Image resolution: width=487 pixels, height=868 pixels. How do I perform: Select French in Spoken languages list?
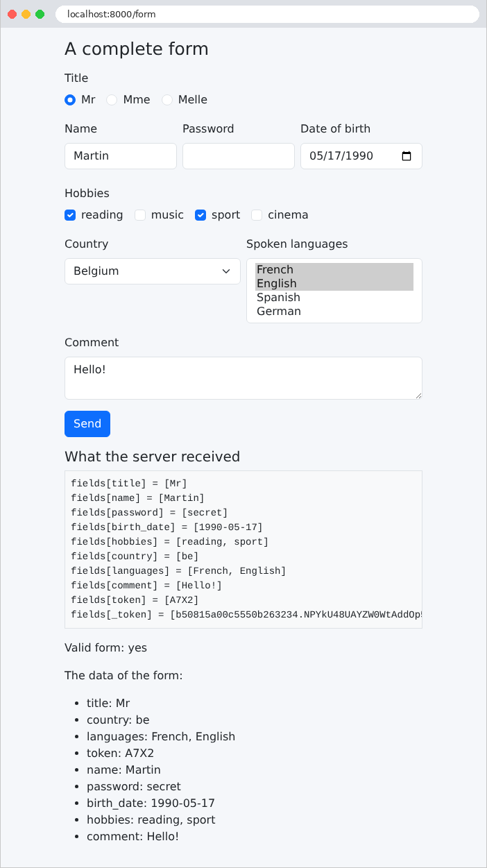pos(334,270)
